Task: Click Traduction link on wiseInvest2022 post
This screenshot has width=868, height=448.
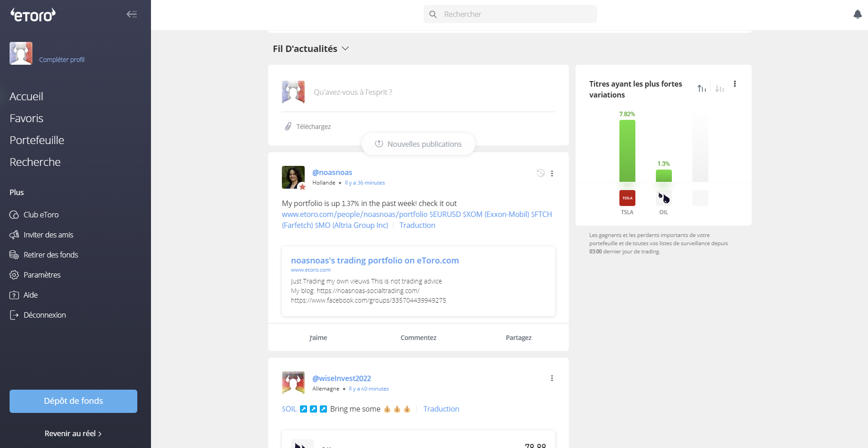Action: 441,409
